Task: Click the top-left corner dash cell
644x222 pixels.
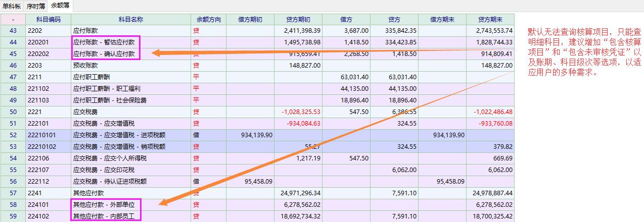Action: 13,19
